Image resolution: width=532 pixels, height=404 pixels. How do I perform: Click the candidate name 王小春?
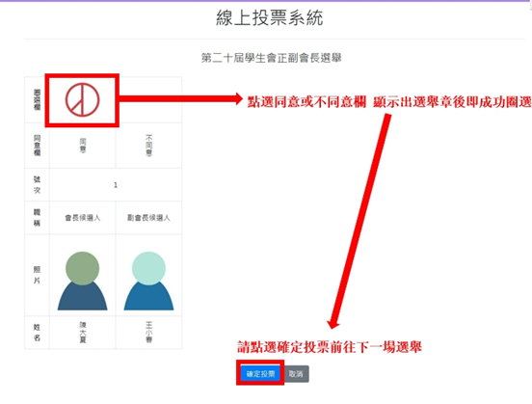pos(148,333)
